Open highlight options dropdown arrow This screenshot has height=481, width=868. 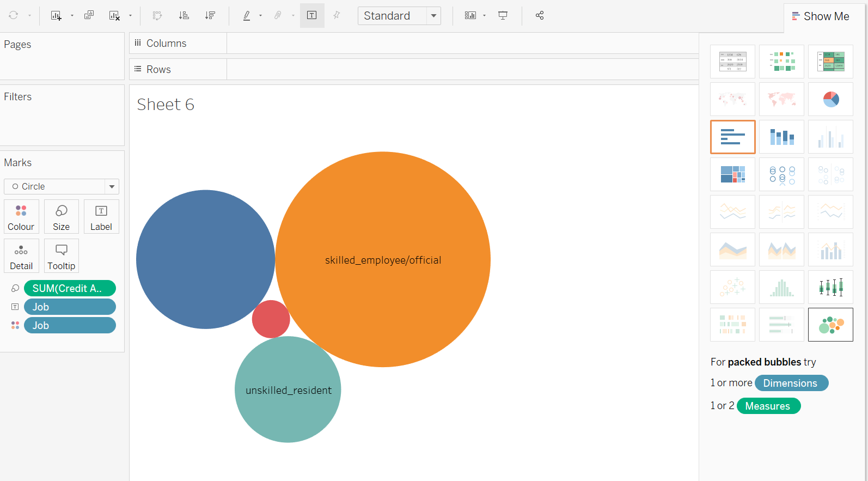click(x=260, y=16)
